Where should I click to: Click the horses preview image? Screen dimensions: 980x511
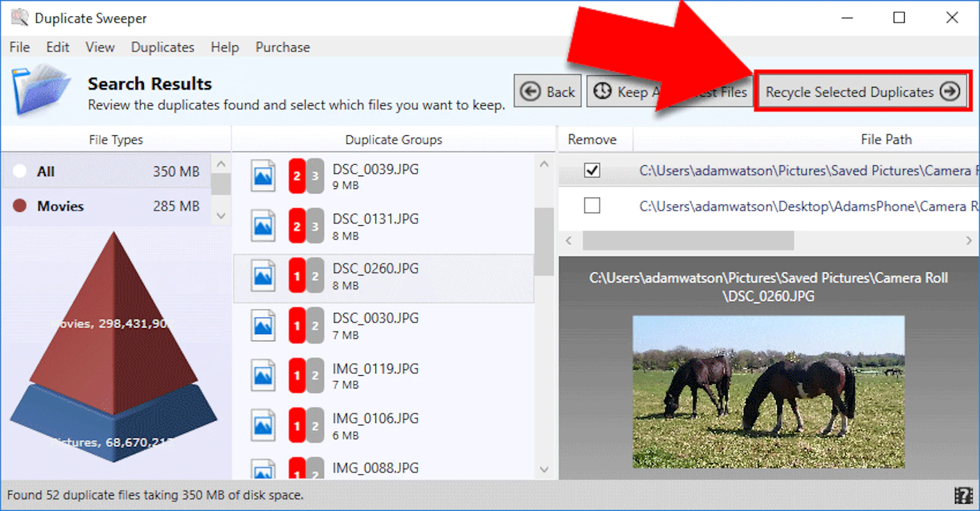coord(768,392)
